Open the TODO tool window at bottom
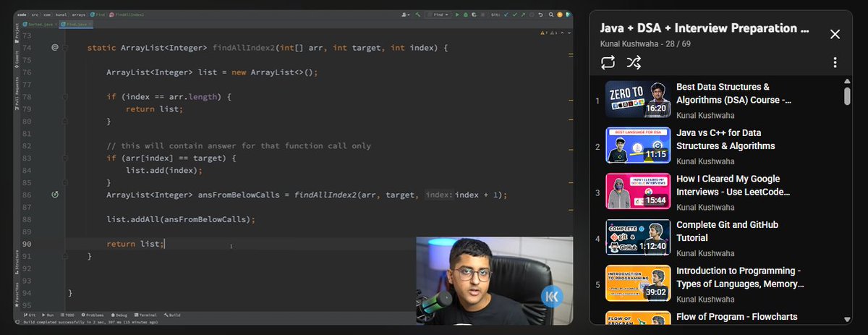Image resolution: width=868 pixels, height=335 pixels. point(67,315)
